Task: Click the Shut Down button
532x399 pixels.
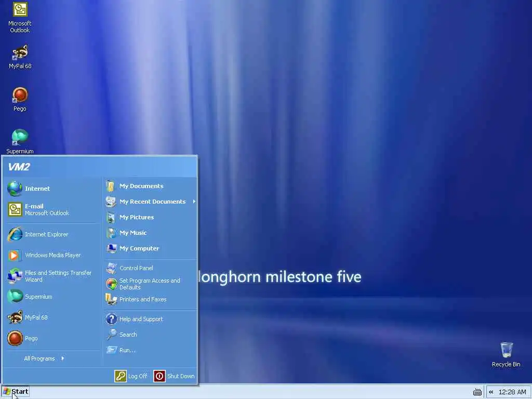Action: click(174, 376)
